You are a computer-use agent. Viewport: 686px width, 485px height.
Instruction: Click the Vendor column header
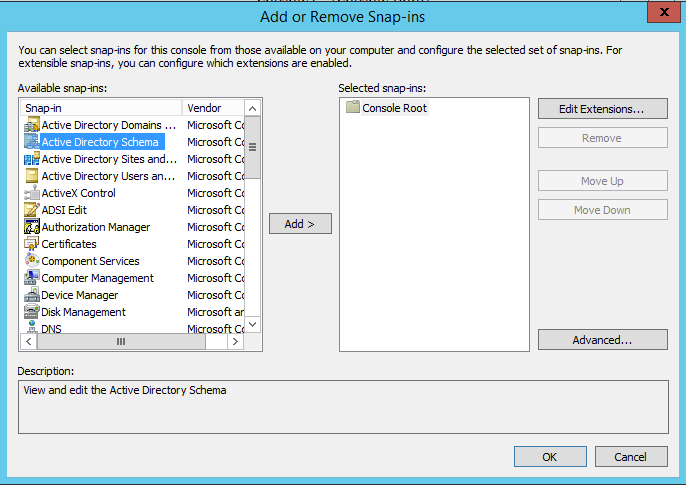[213, 108]
